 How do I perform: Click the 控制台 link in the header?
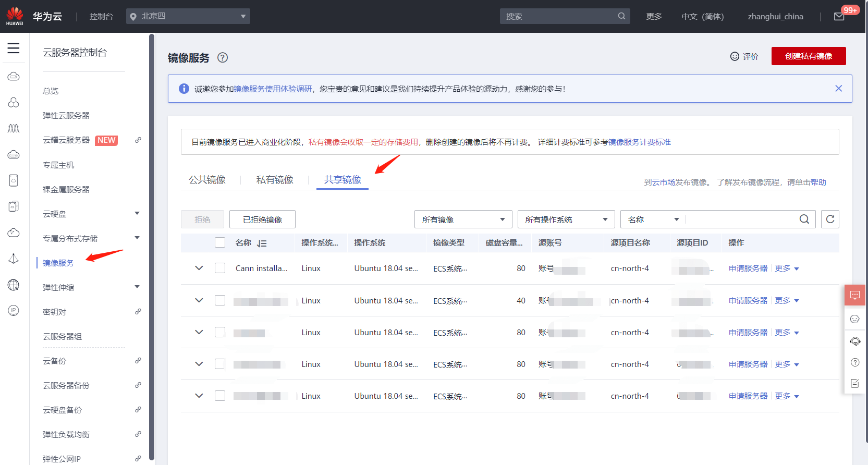click(101, 17)
